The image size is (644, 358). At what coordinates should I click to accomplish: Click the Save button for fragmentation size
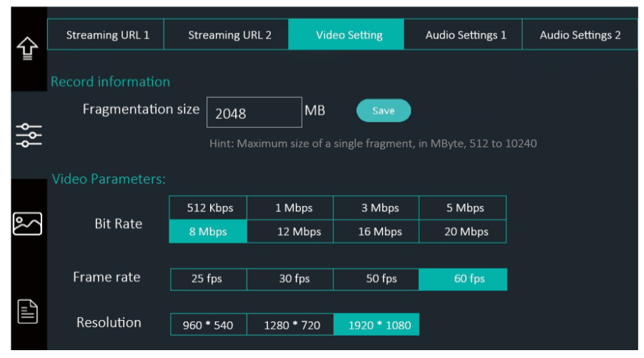(x=384, y=111)
